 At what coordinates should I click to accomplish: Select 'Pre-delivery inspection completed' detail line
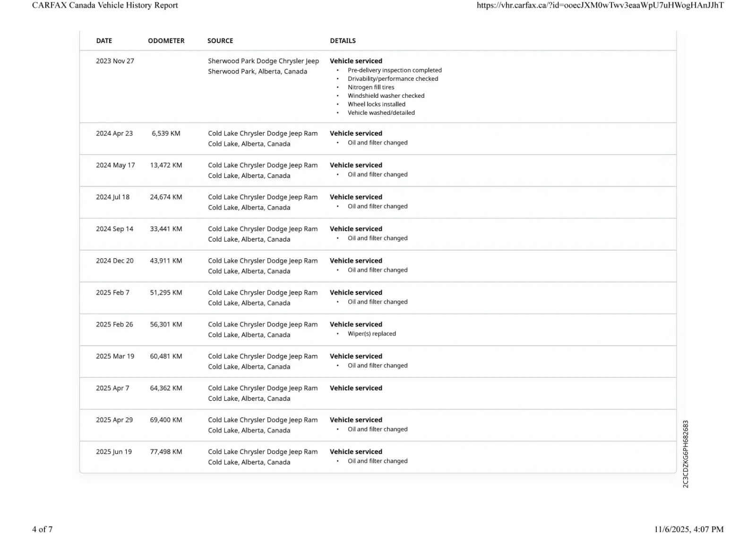click(x=395, y=70)
